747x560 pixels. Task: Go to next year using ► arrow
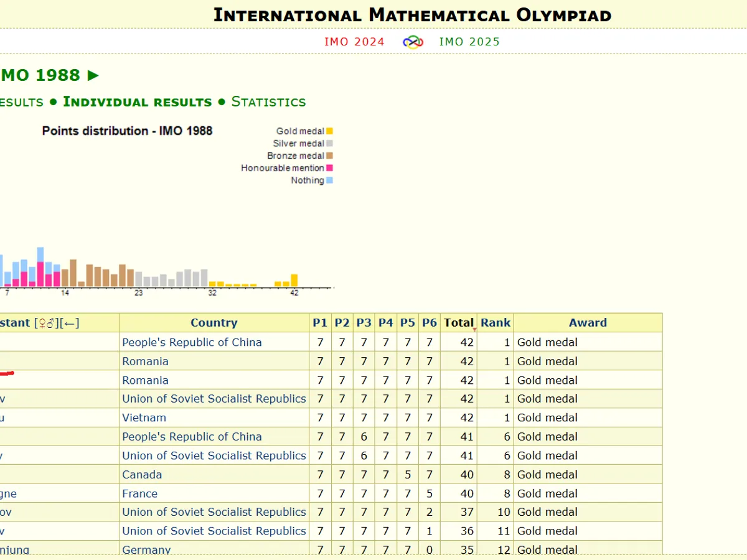[93, 75]
